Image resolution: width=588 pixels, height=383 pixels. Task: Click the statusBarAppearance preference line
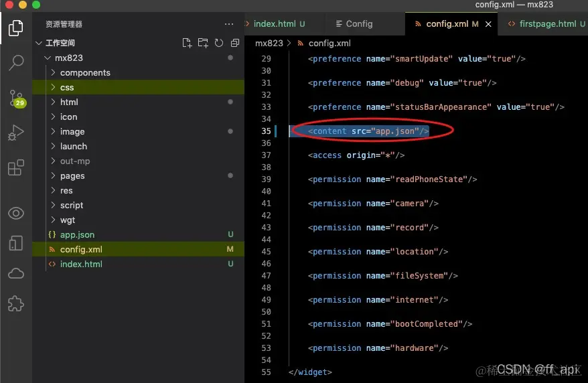pyautogui.click(x=436, y=107)
